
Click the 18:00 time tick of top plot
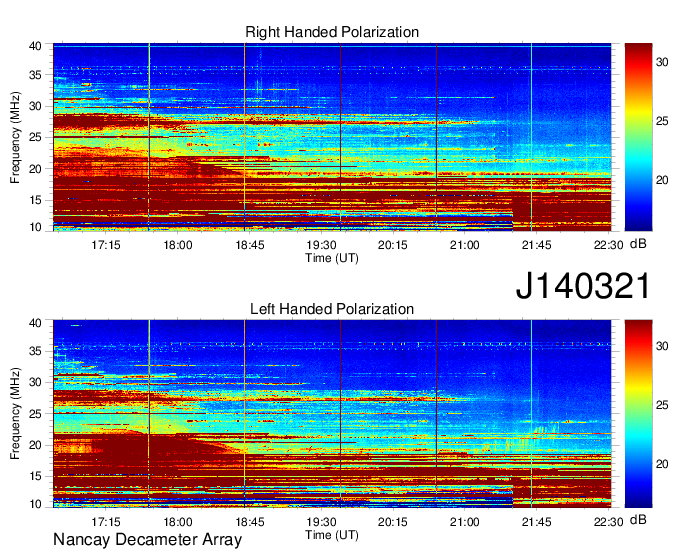pos(177,245)
